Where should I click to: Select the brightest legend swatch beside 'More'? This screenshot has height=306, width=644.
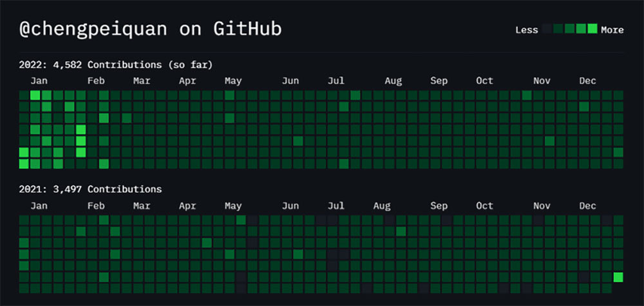tap(592, 29)
